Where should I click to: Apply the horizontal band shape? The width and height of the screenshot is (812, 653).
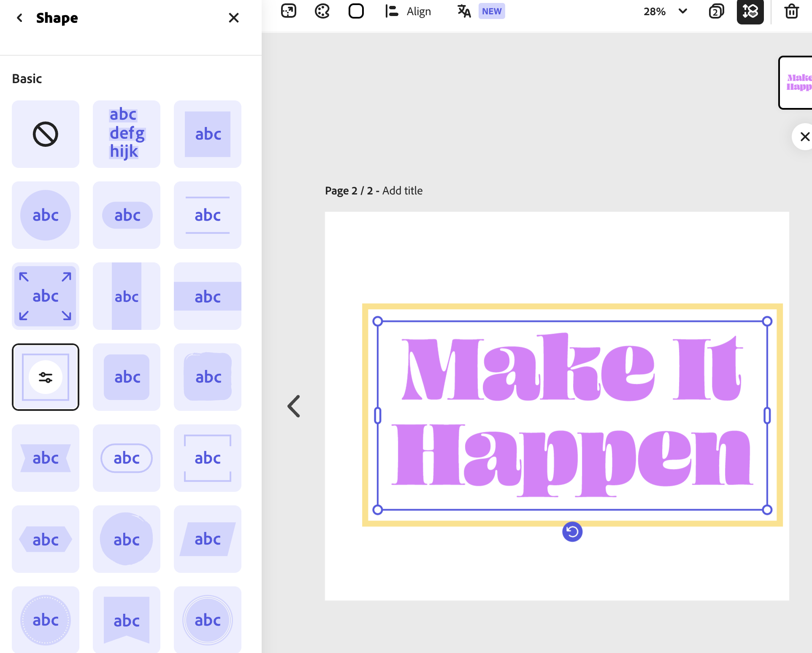point(208,296)
